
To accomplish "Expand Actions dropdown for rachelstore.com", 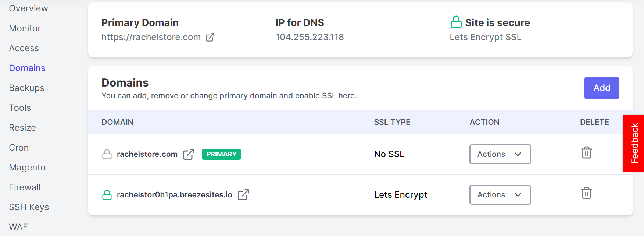I will tap(500, 154).
